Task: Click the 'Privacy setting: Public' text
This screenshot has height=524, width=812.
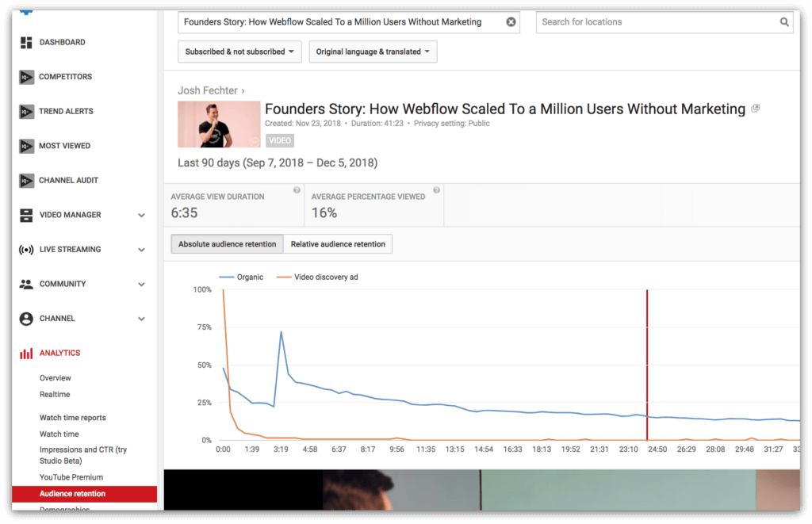Action: click(451, 124)
